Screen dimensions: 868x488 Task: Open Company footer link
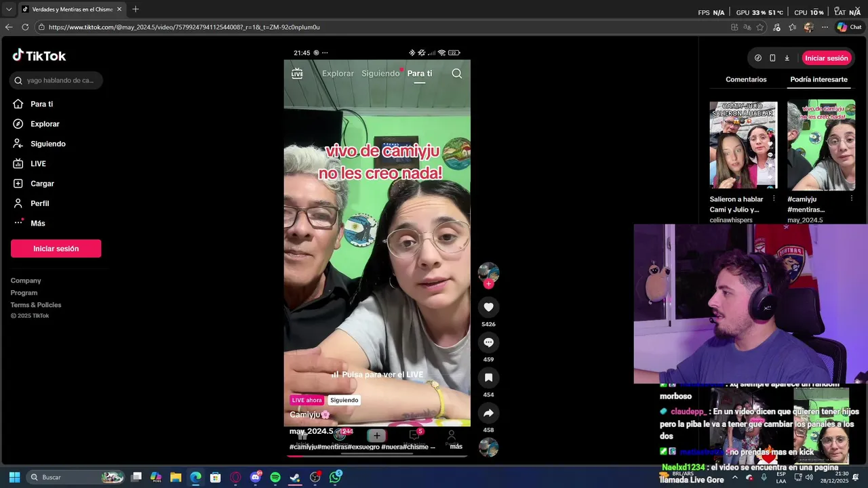(x=26, y=281)
